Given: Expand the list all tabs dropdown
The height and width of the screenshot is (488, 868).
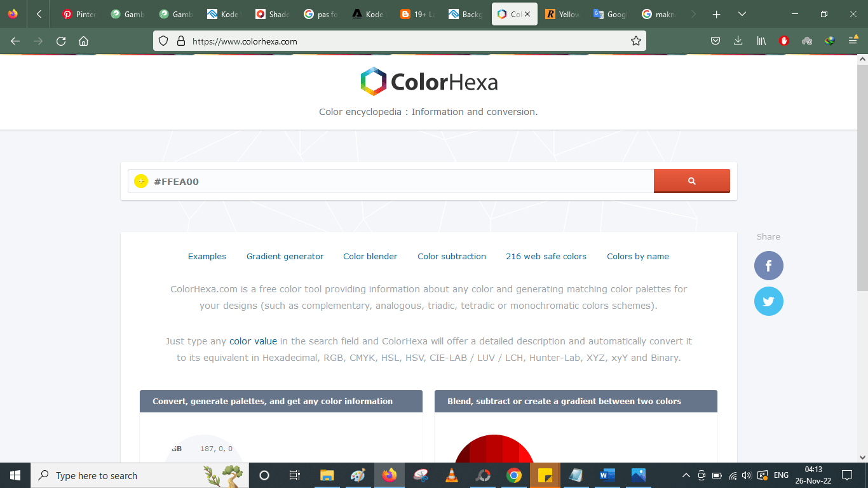Looking at the screenshot, I should pos(742,14).
